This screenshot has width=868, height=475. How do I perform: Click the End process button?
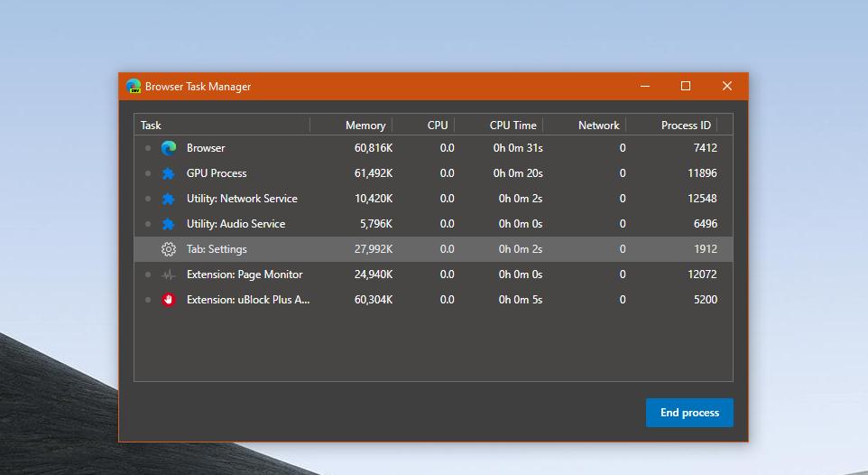[689, 413]
